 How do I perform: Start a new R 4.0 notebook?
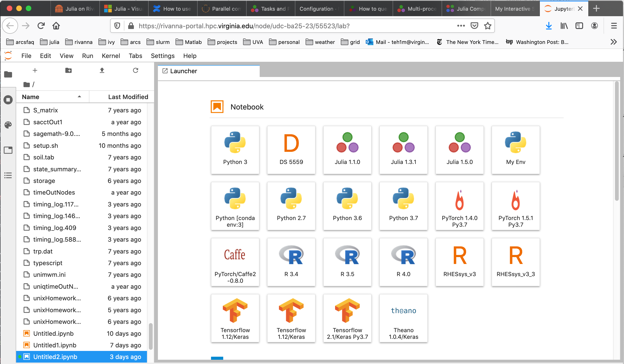(403, 262)
